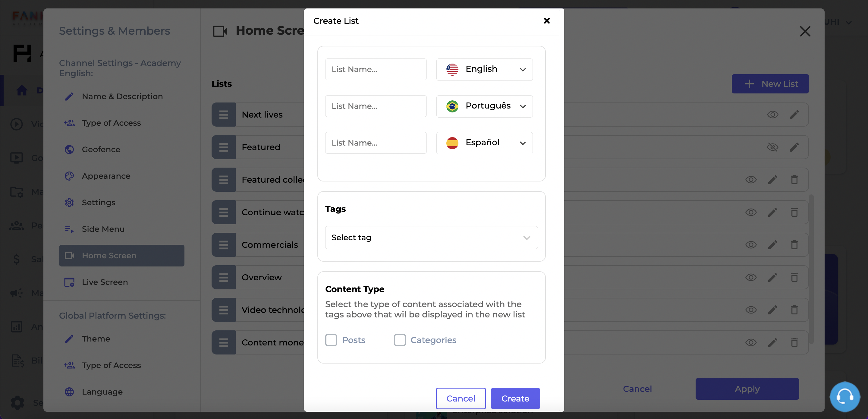Click the Live Screen icon
This screenshot has width=868, height=419.
point(69,282)
